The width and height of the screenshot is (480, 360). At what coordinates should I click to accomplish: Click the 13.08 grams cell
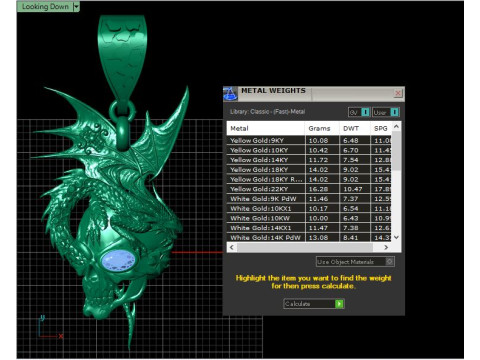click(322, 237)
